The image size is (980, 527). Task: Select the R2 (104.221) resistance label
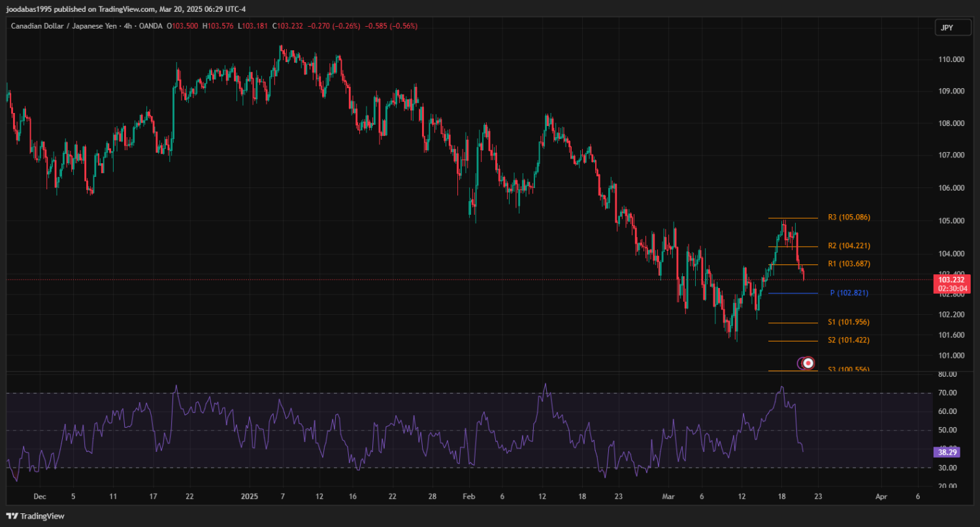tap(849, 246)
